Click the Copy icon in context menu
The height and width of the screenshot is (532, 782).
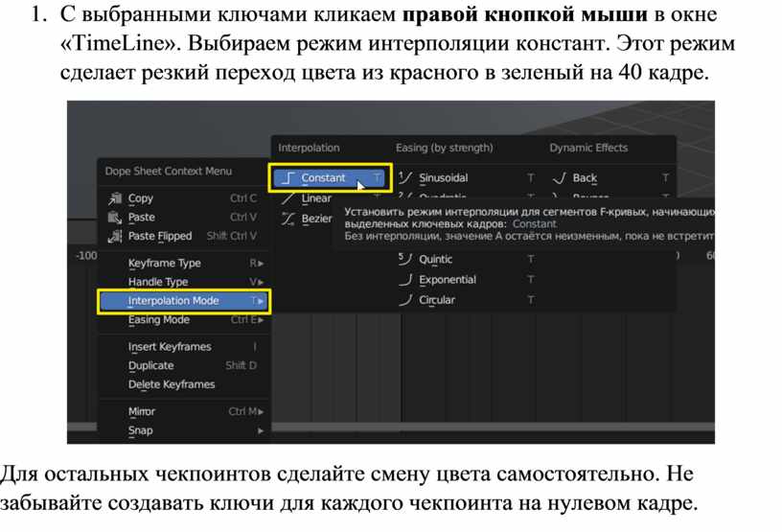click(114, 198)
